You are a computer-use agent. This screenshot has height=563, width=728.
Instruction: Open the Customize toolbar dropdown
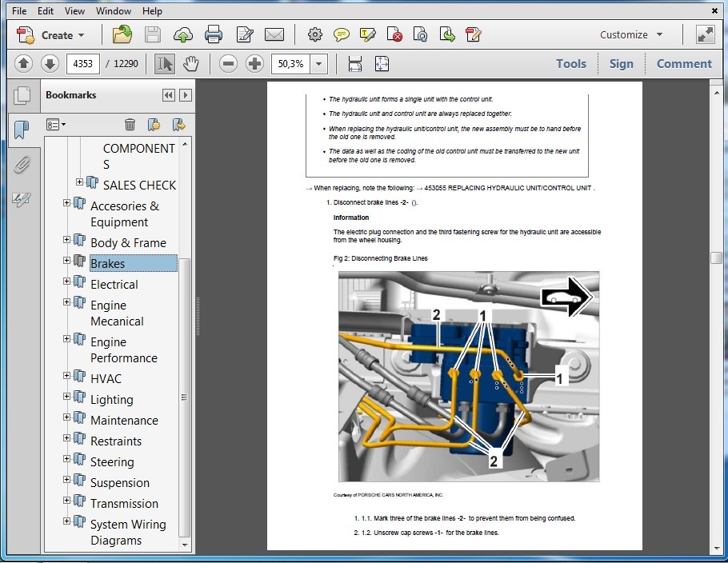[631, 35]
